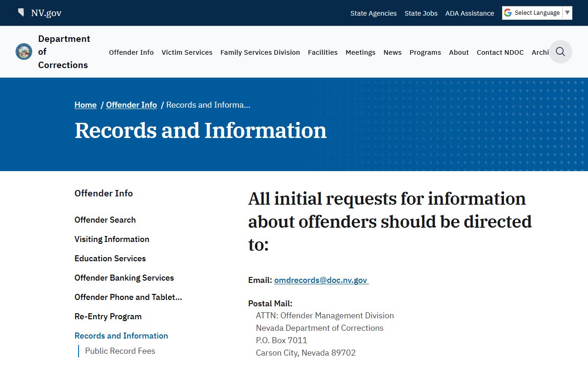Open Visiting Information in sidebar
The height and width of the screenshot is (368, 588).
(112, 239)
